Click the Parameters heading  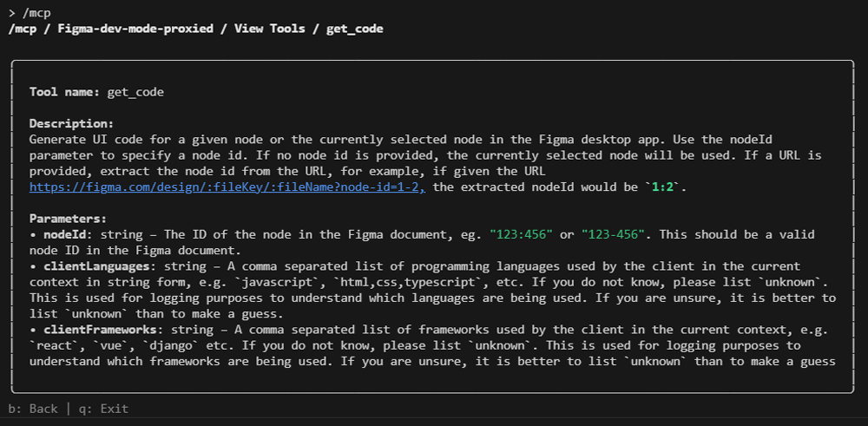68,219
